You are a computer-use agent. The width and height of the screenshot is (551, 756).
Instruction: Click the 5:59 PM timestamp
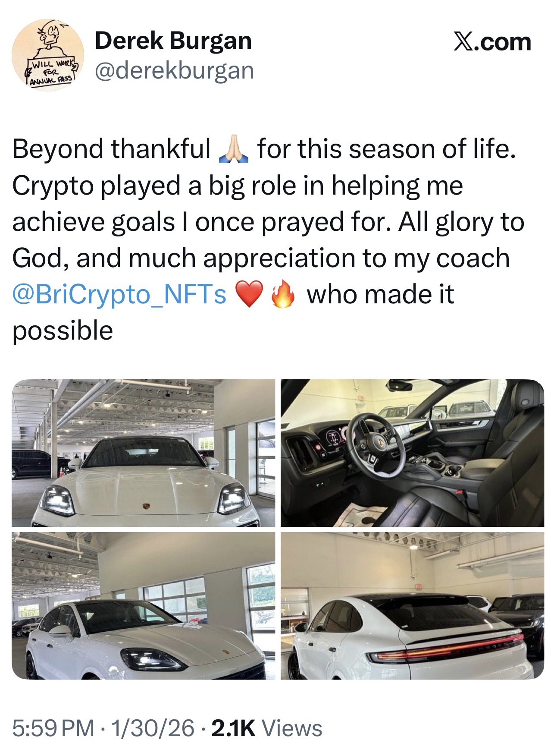point(53,728)
